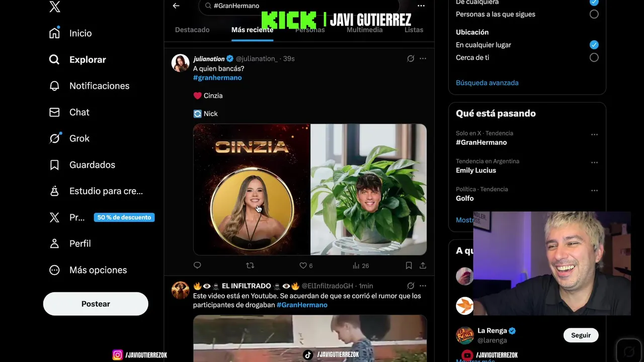Click the Grok icon on julianation's post

pyautogui.click(x=411, y=59)
